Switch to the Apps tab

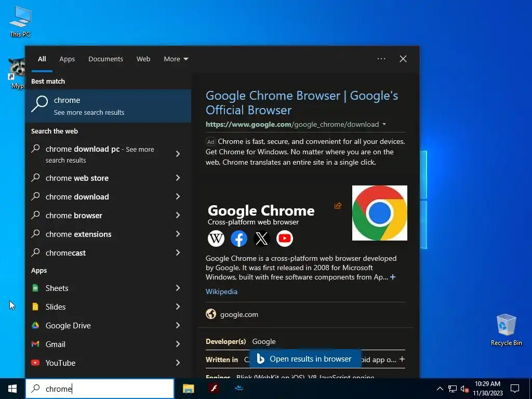click(x=67, y=59)
